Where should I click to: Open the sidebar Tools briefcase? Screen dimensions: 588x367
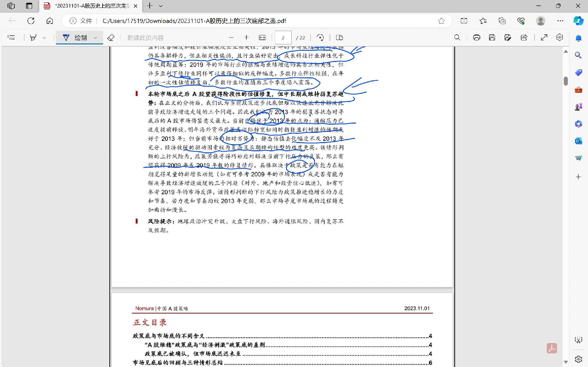578,90
